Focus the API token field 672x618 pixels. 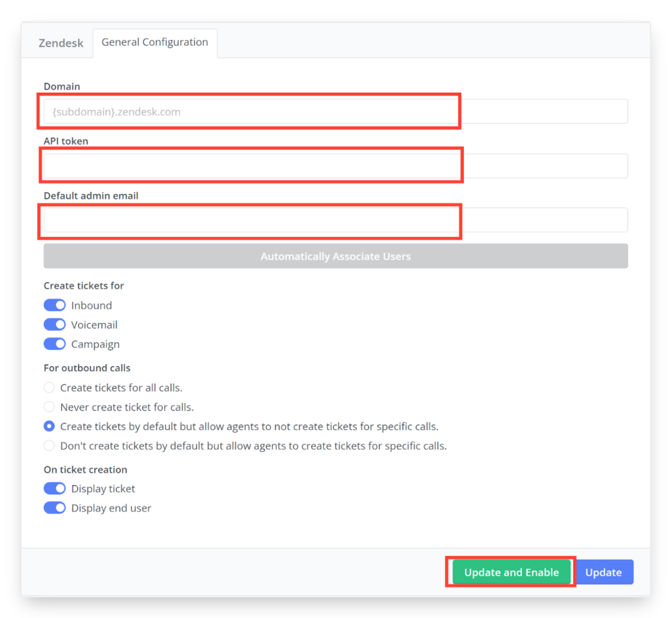pyautogui.click(x=335, y=166)
